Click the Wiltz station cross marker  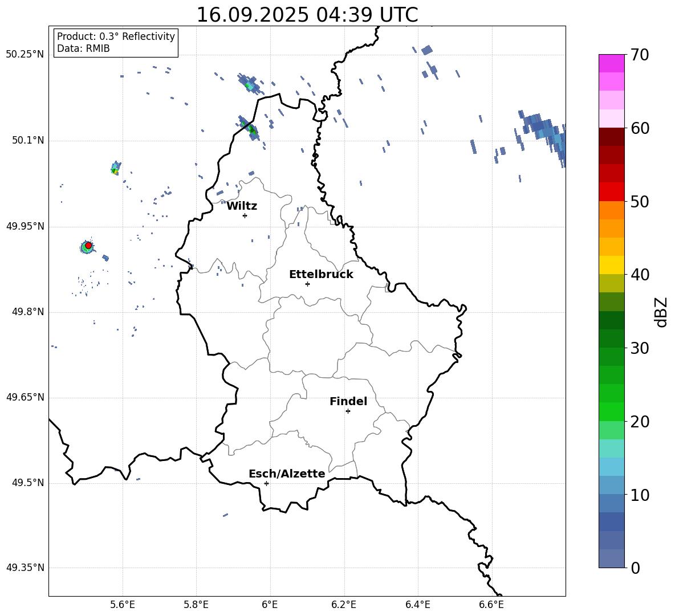[x=245, y=215]
